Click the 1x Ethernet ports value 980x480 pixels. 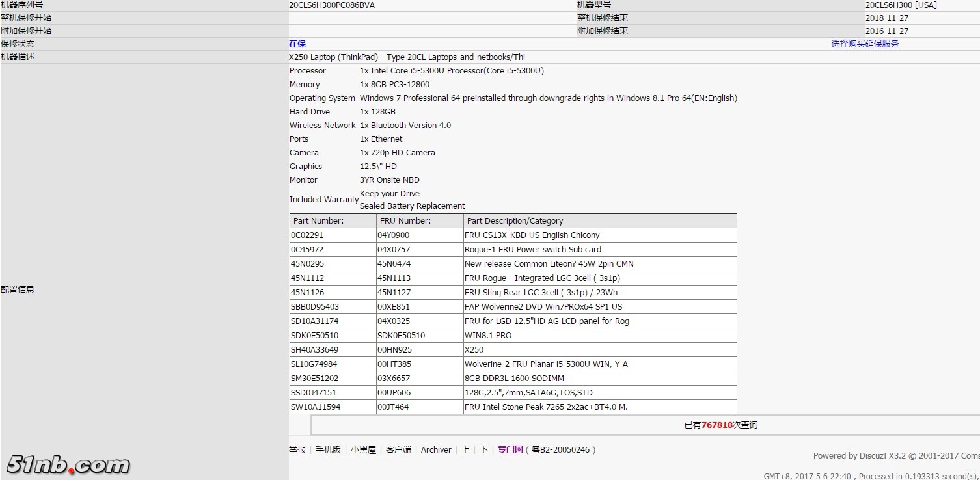click(381, 139)
